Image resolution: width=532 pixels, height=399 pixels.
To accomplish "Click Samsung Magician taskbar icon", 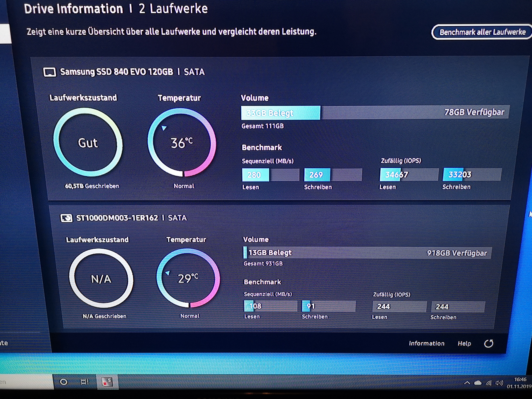I will point(107,382).
